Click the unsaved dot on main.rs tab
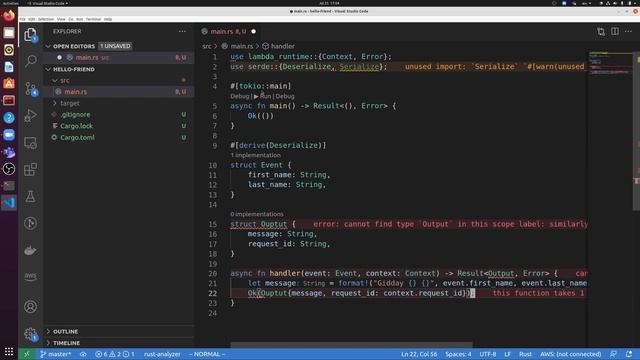This screenshot has height=360, width=640. coord(253,31)
